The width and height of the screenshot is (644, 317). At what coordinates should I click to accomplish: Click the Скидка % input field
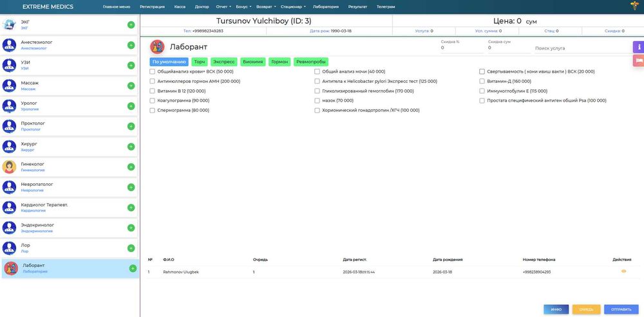462,48
